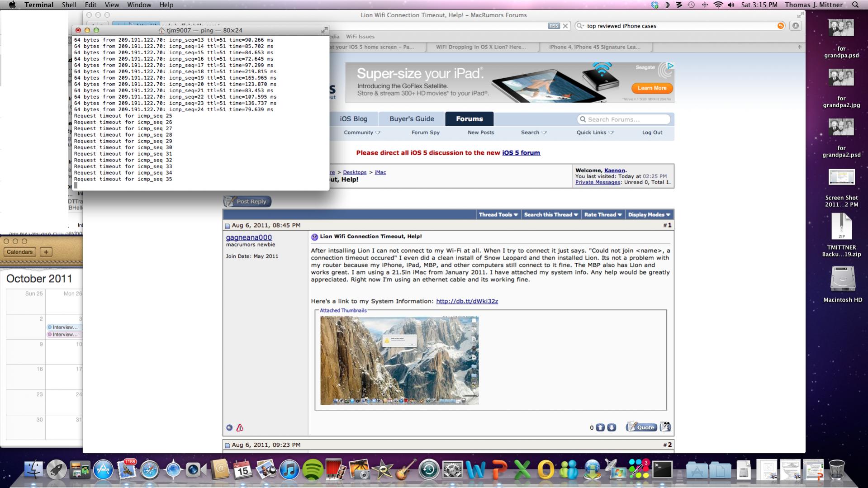The image size is (868, 488).
Task: Launch Microsoft Excel from the Dock
Action: (x=522, y=469)
